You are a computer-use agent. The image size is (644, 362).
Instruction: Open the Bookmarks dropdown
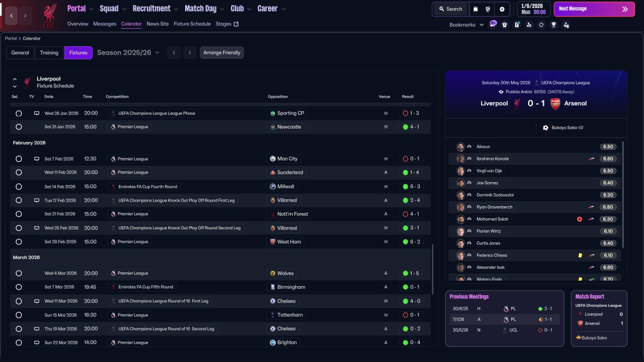(466, 25)
